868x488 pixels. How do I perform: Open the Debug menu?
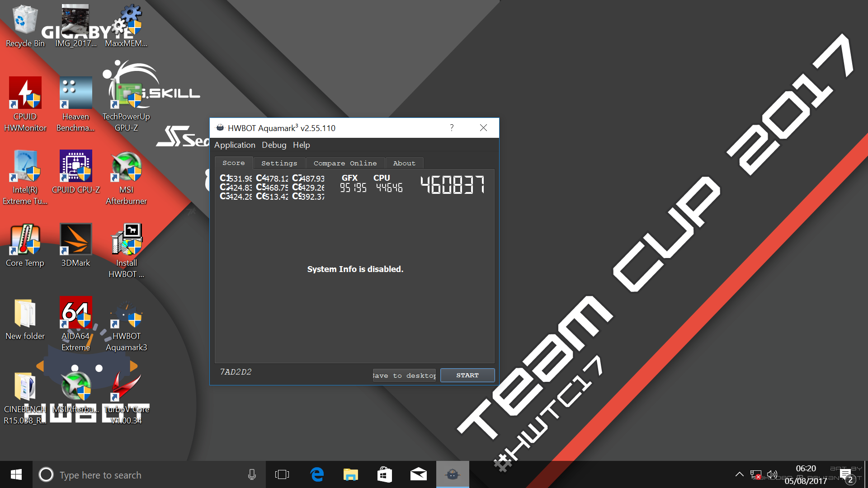(x=274, y=145)
